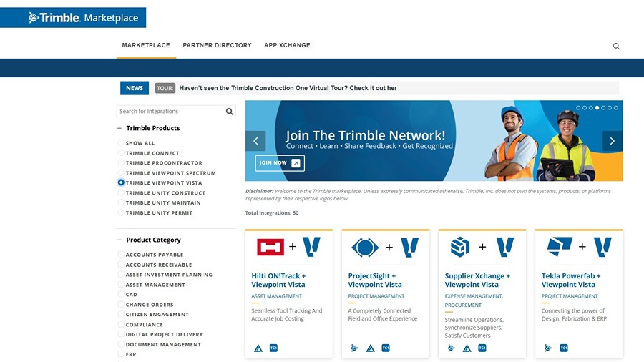Check the Document Management category
Screen dimensions: 644x362
tap(121, 344)
